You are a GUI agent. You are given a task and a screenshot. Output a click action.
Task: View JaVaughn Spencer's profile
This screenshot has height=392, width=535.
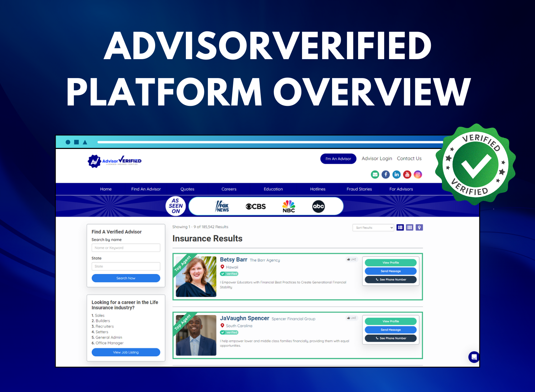click(391, 321)
